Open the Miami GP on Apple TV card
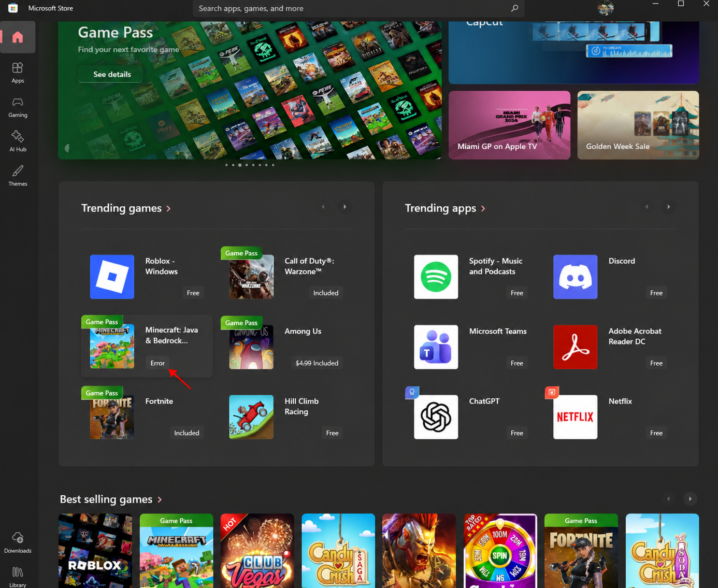 pos(509,125)
